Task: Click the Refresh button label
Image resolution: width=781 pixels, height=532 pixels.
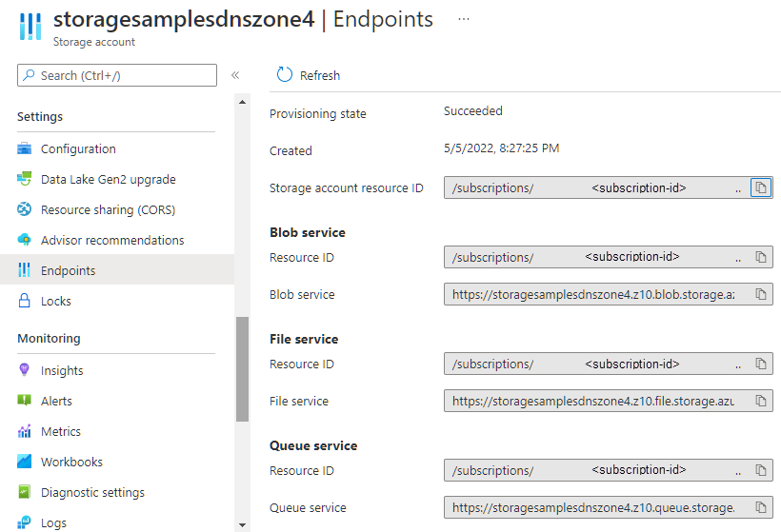Action: [320, 75]
